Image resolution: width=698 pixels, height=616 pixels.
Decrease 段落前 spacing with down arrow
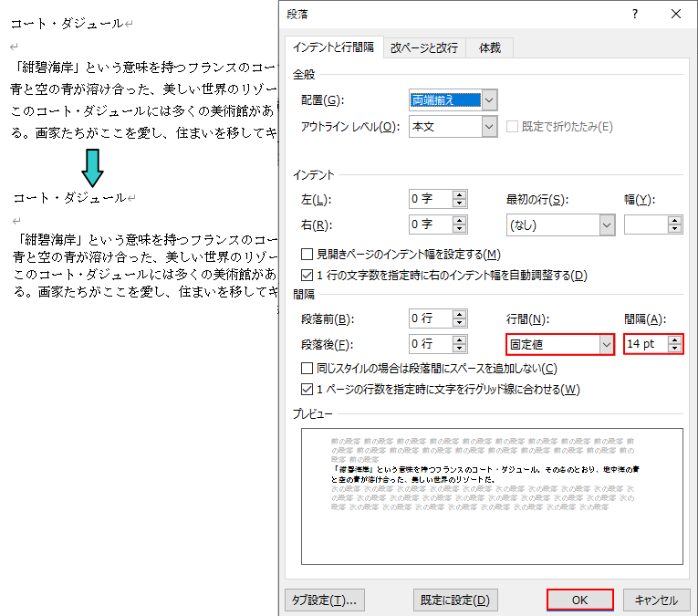pos(459,323)
